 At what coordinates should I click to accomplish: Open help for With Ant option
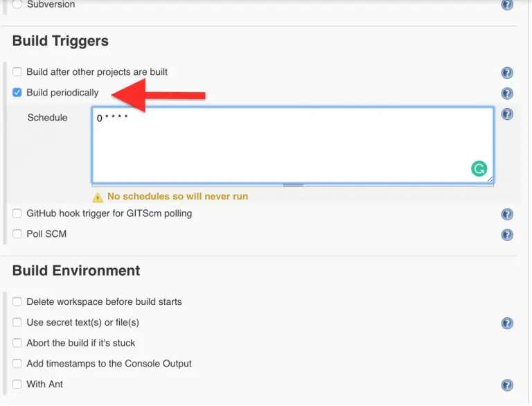point(507,385)
